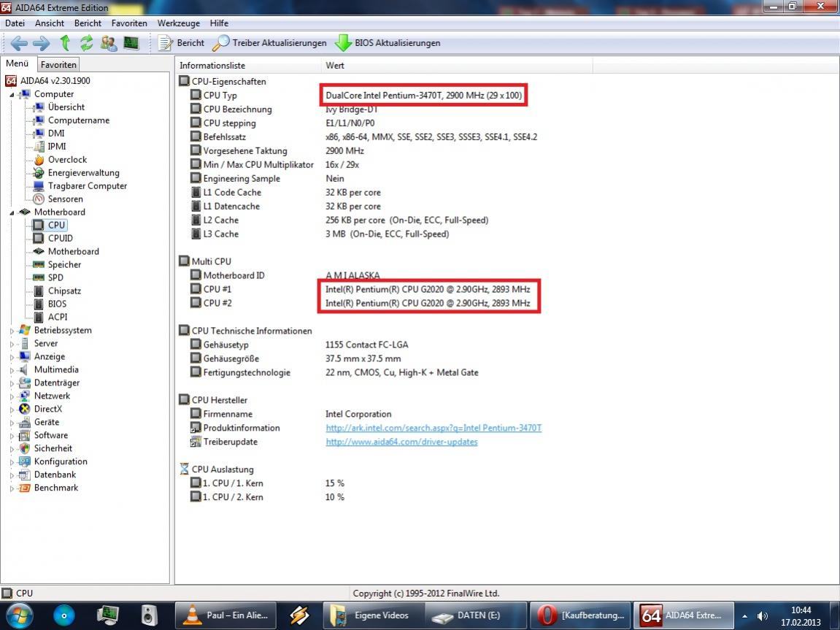The width and height of the screenshot is (840, 630).
Task: Click the Datenbank icon in tree
Action: 25,475
